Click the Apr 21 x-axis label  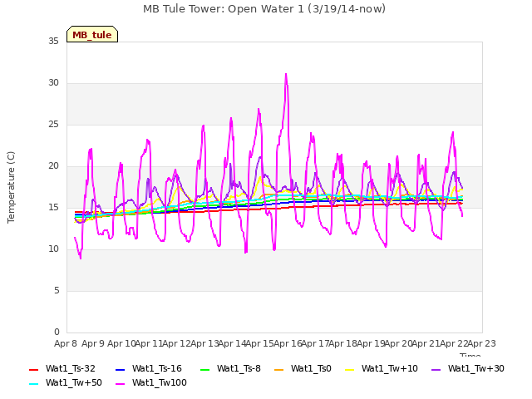tap(426, 343)
